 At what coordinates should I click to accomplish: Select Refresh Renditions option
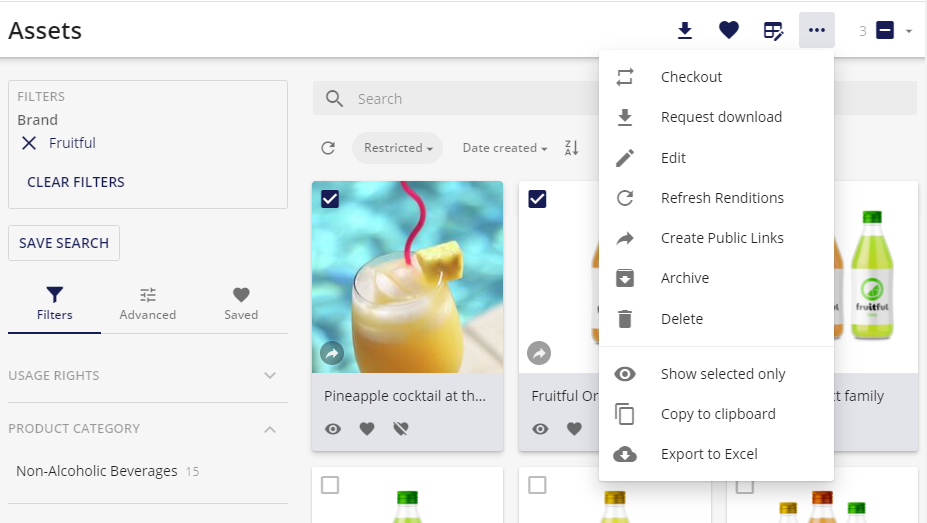[716, 198]
